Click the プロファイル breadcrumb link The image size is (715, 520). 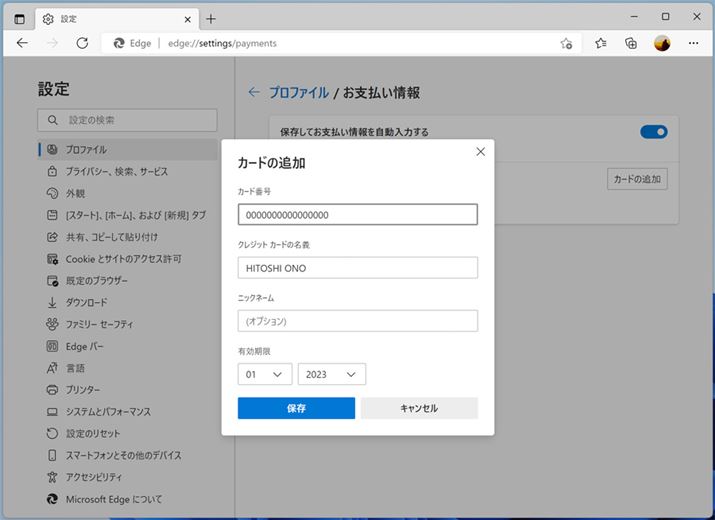point(298,92)
